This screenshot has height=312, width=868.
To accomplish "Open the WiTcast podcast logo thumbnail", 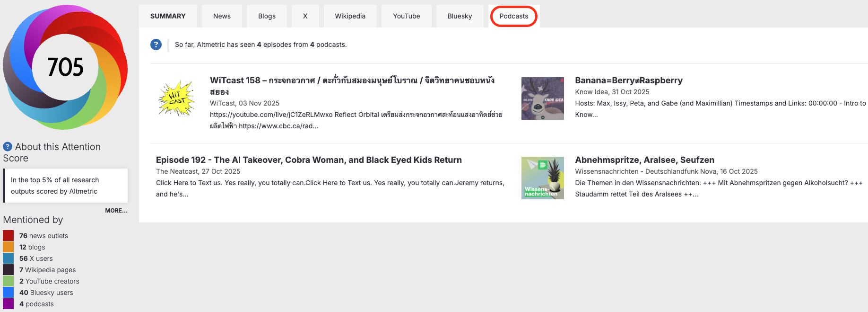I will click(x=177, y=98).
